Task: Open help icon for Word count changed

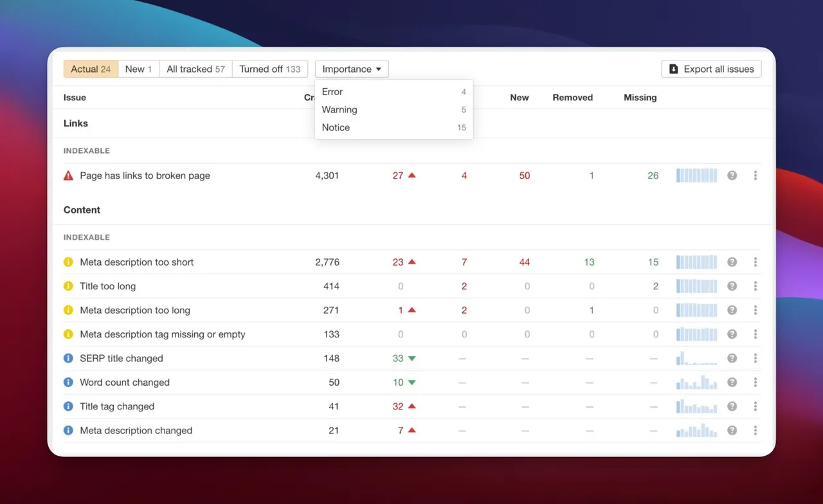Action: [x=732, y=382]
